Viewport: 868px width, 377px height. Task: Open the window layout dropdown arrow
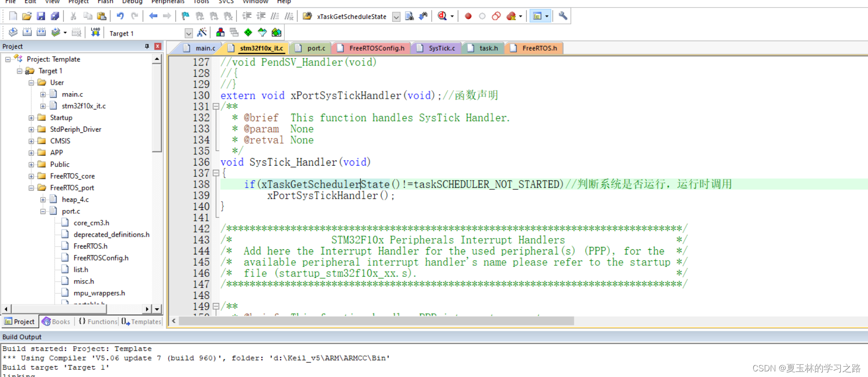click(547, 16)
